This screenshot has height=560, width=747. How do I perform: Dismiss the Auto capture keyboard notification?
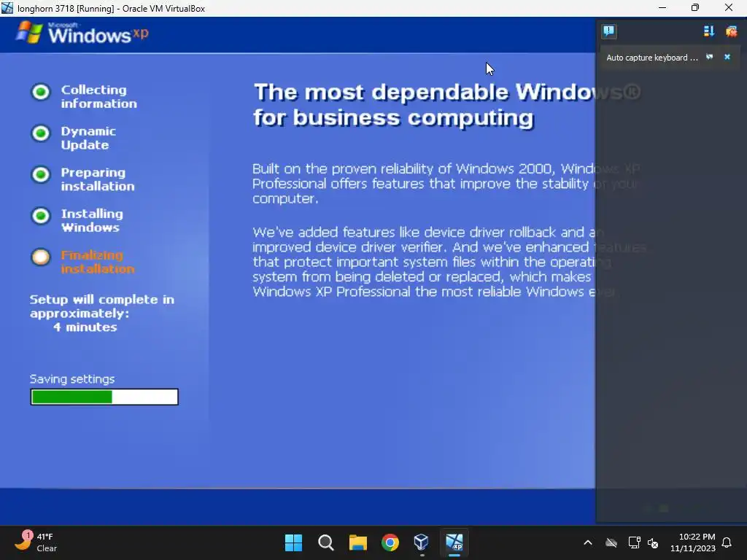tap(727, 57)
